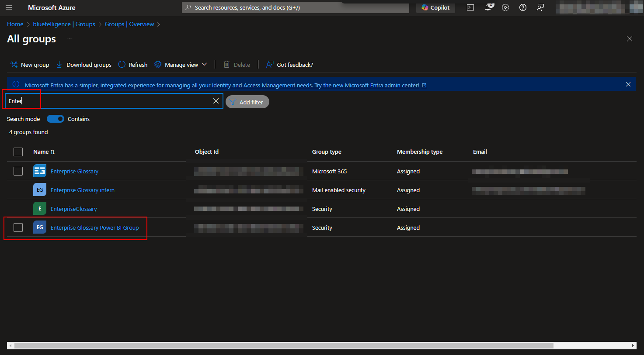Open the notifications bell
Image resolution: width=644 pixels, height=355 pixels.
488,8
